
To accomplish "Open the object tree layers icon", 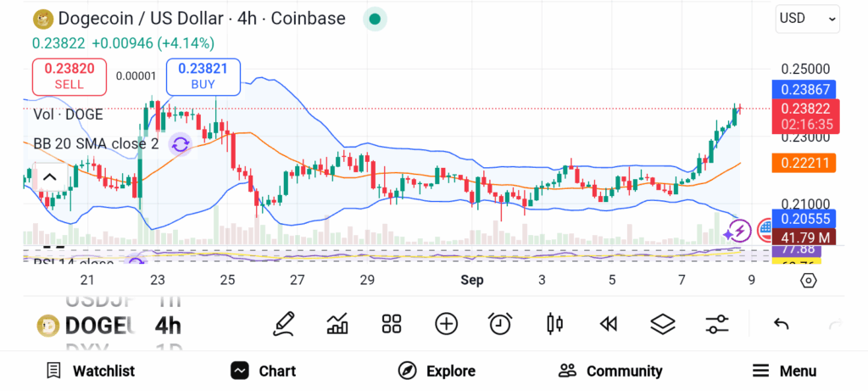I will [x=662, y=323].
